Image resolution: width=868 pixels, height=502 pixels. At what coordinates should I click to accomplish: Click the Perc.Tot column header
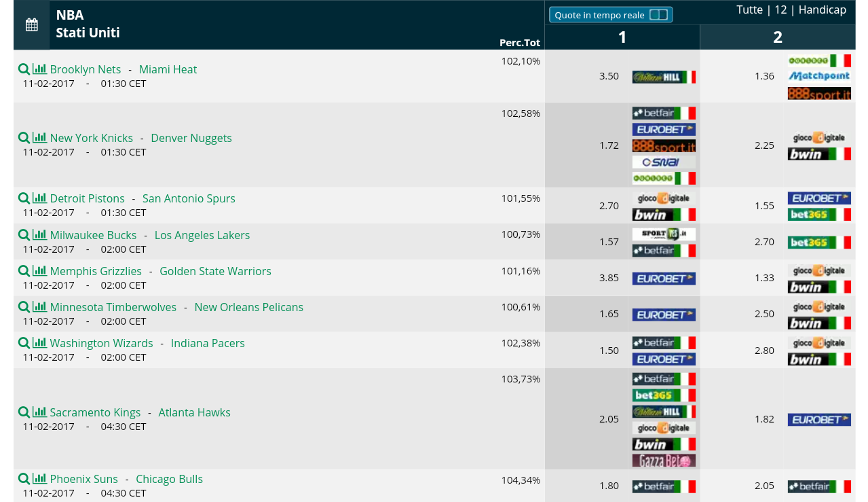tap(520, 43)
